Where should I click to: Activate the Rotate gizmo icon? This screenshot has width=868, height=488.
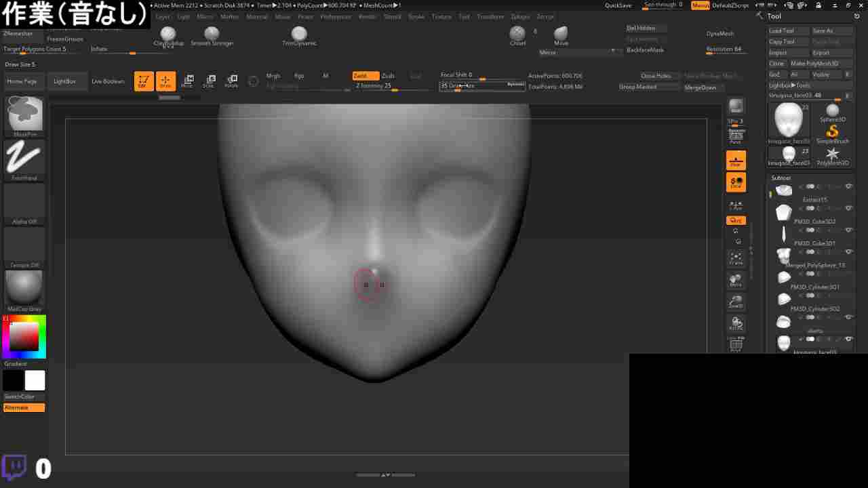pos(231,81)
